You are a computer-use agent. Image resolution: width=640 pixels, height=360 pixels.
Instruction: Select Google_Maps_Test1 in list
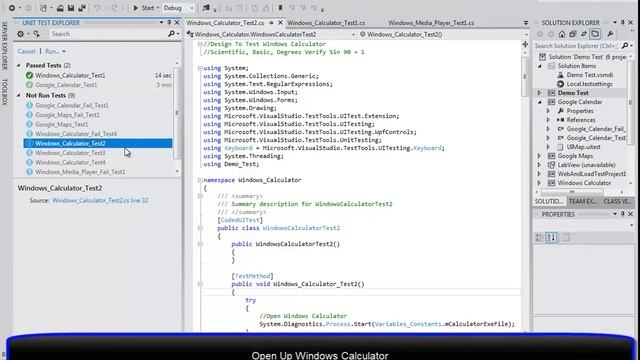(62, 124)
